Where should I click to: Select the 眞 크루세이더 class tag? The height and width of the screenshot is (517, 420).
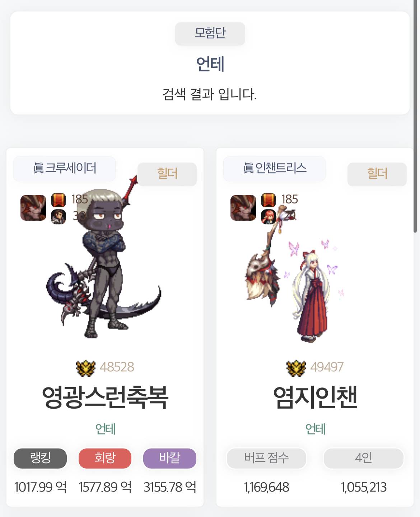coord(65,168)
